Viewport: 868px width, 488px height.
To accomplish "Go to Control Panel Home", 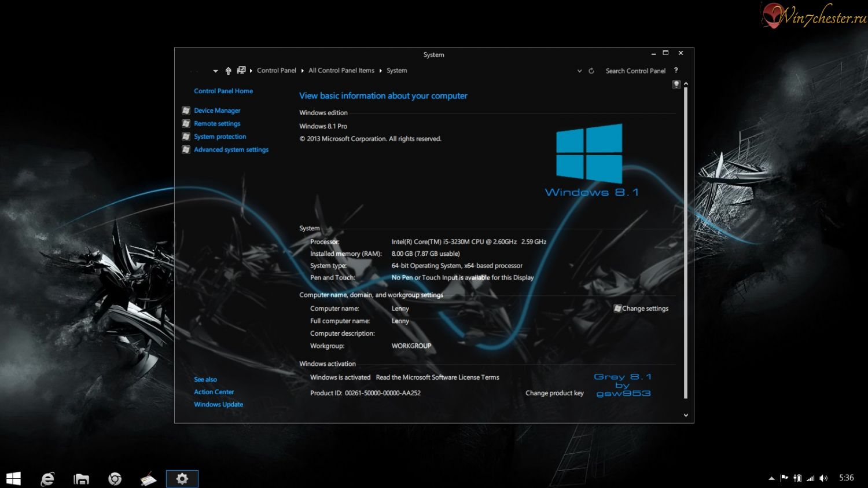I will [223, 91].
